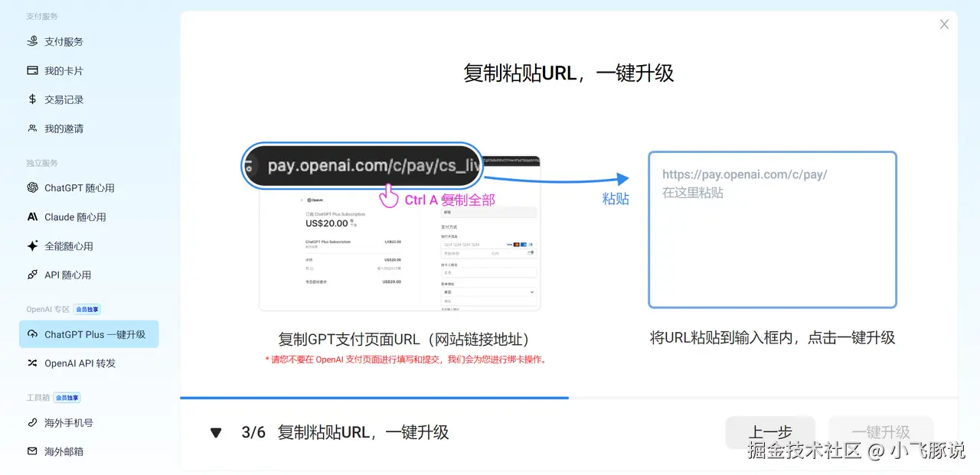This screenshot has height=475, width=980.
Task: Click the step progress bar
Action: coord(569,398)
